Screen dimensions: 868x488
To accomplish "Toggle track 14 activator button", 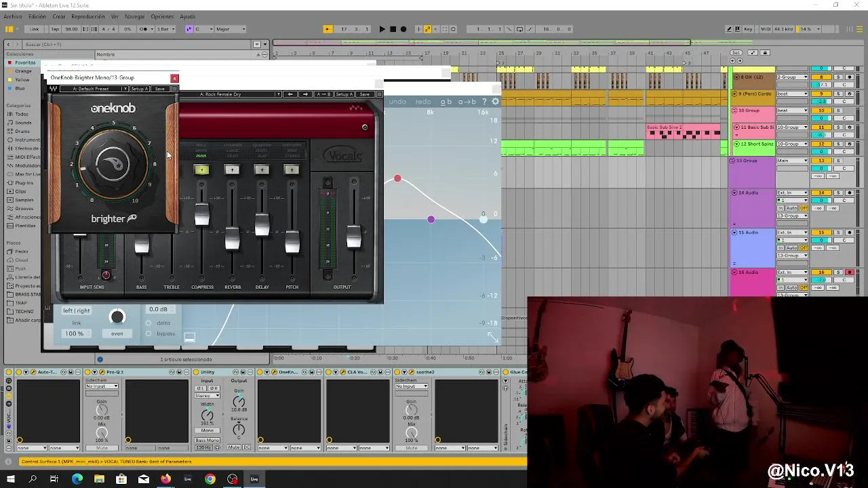I will pyautogui.click(x=821, y=193).
